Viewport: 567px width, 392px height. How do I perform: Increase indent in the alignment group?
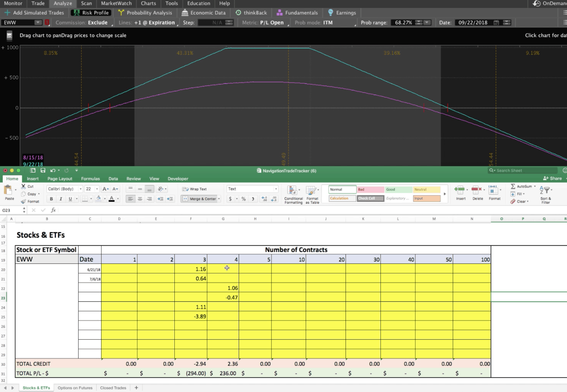pos(170,199)
